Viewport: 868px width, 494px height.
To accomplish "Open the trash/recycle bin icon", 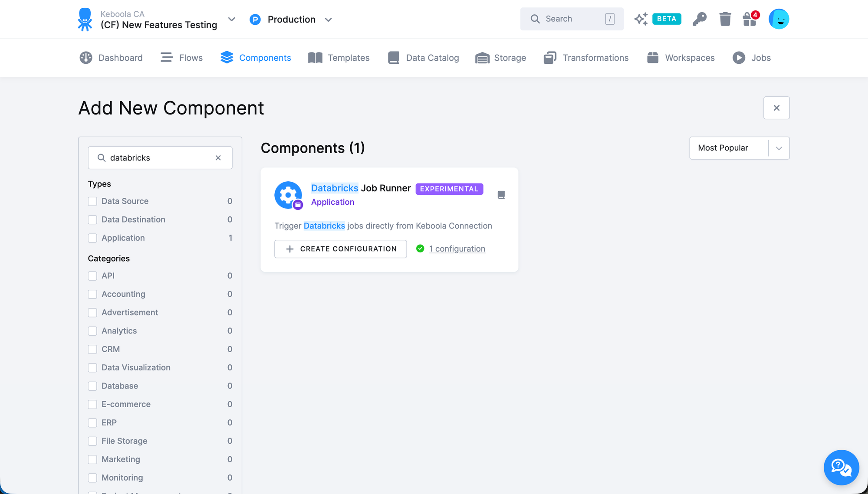I will (725, 19).
